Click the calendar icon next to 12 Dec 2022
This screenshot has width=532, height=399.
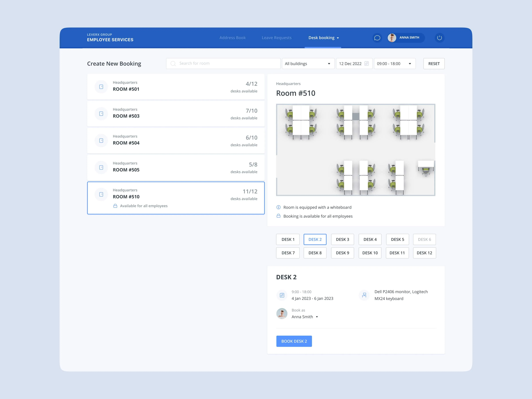(366, 63)
